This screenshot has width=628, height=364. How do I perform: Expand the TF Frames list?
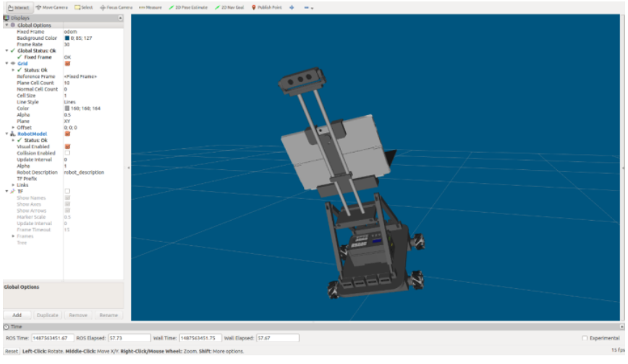[13, 236]
